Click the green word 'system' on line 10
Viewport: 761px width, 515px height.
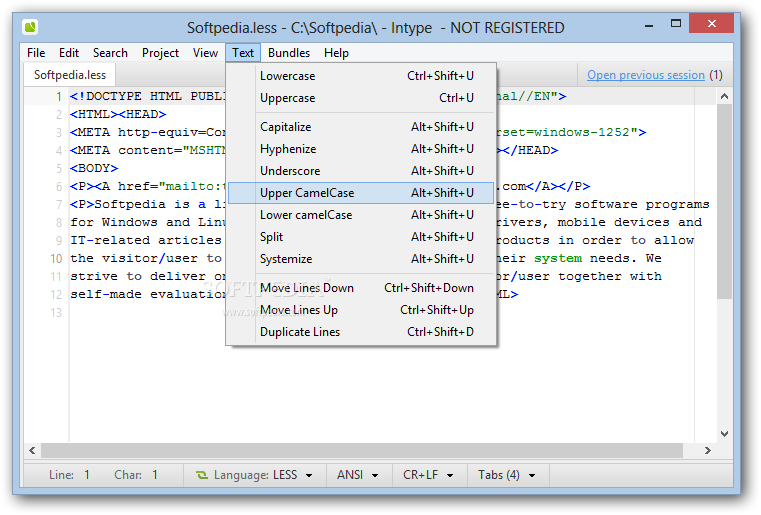click(x=558, y=259)
